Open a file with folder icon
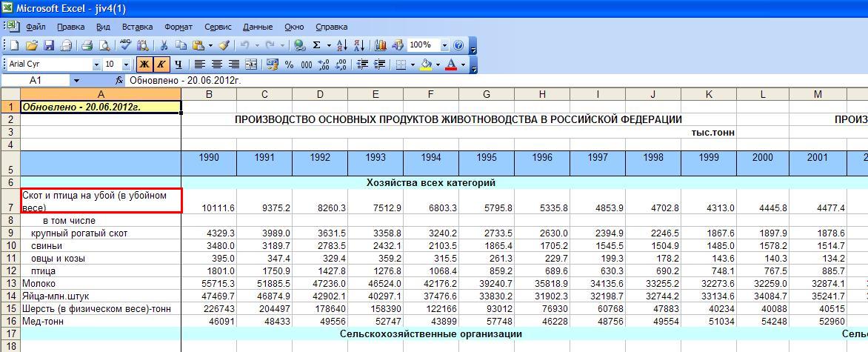Screen dimensions: 868x352 32,45
